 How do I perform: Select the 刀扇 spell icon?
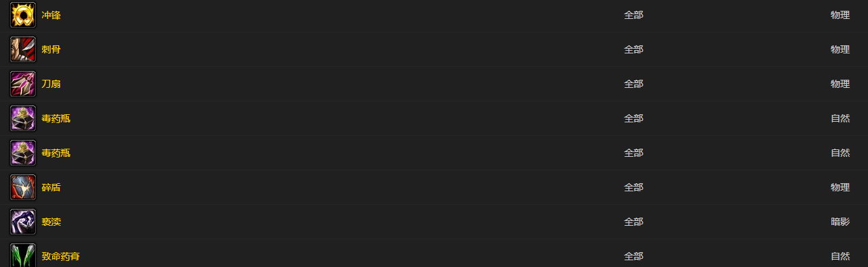point(23,84)
